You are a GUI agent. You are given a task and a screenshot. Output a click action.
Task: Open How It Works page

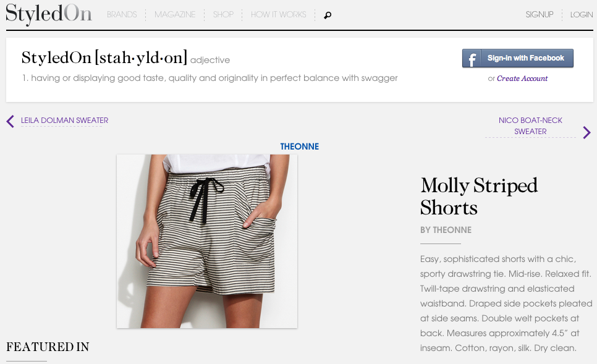point(278,14)
